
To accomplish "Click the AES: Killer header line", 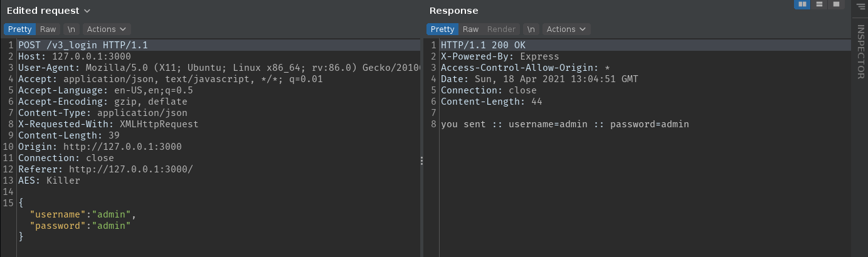I will (49, 181).
